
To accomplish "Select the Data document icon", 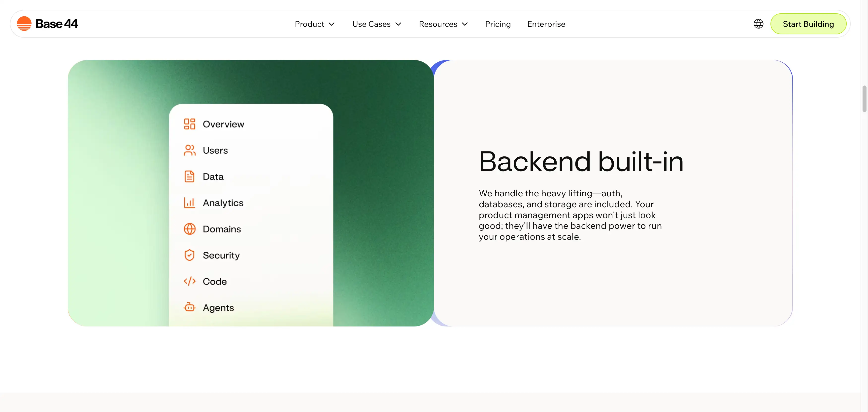I will [x=189, y=176].
